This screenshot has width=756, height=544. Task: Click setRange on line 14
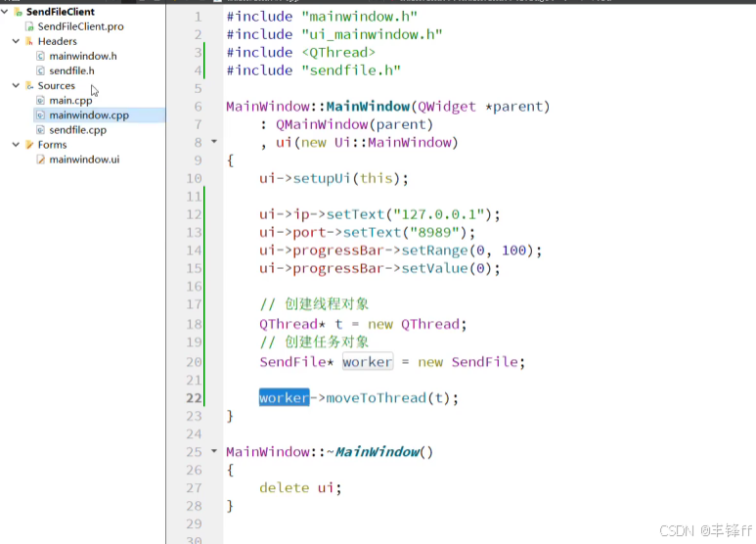coord(434,250)
